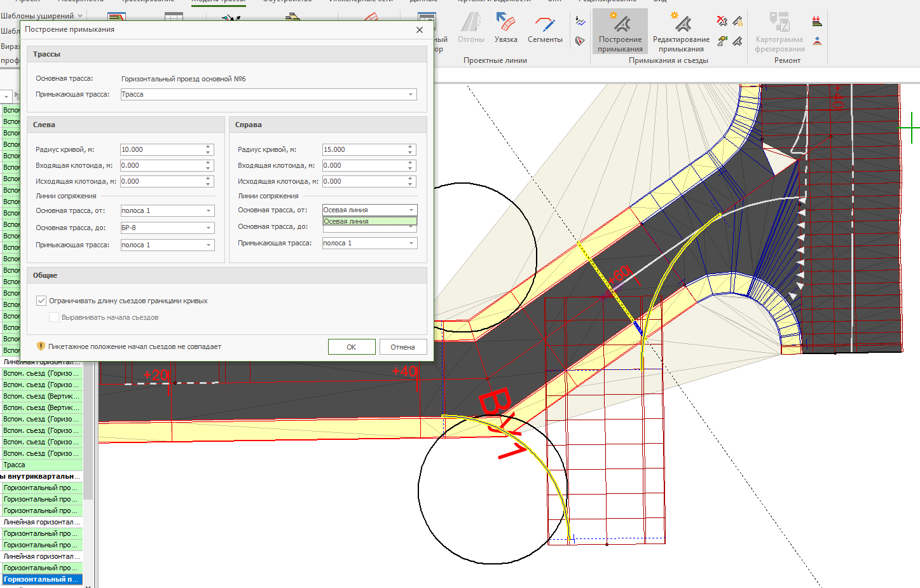Open Справа Основная трасса, от dropdown
The width and height of the screenshot is (920, 588).
(x=369, y=210)
